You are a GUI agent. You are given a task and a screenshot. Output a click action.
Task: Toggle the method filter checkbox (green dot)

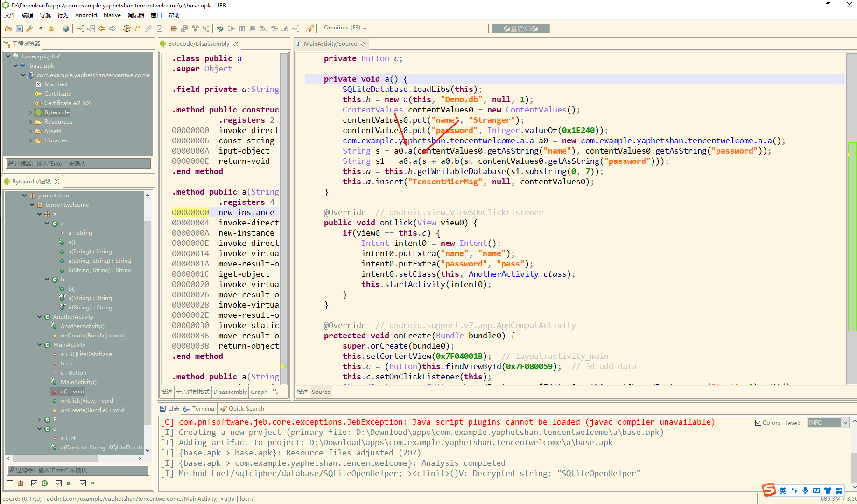point(58,483)
